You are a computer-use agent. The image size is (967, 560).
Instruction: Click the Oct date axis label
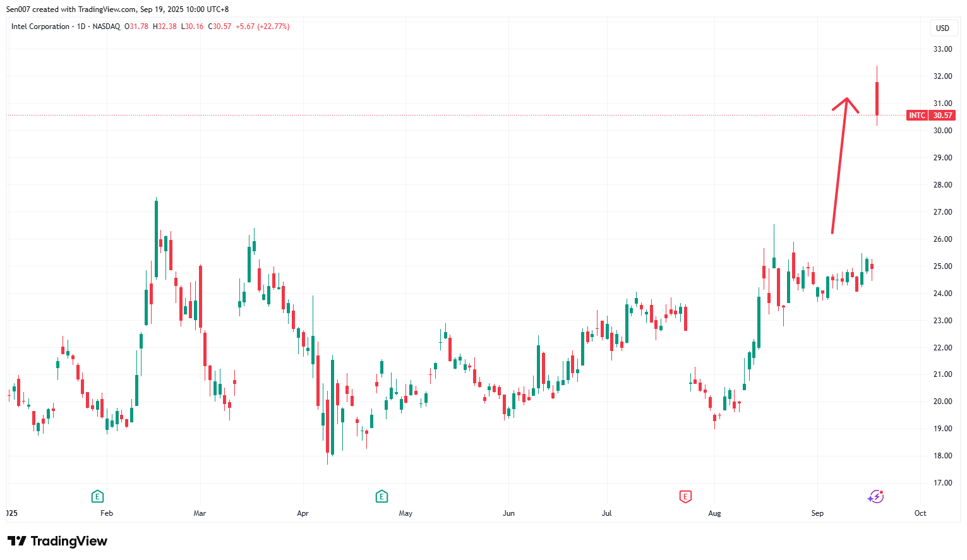pyautogui.click(x=920, y=513)
